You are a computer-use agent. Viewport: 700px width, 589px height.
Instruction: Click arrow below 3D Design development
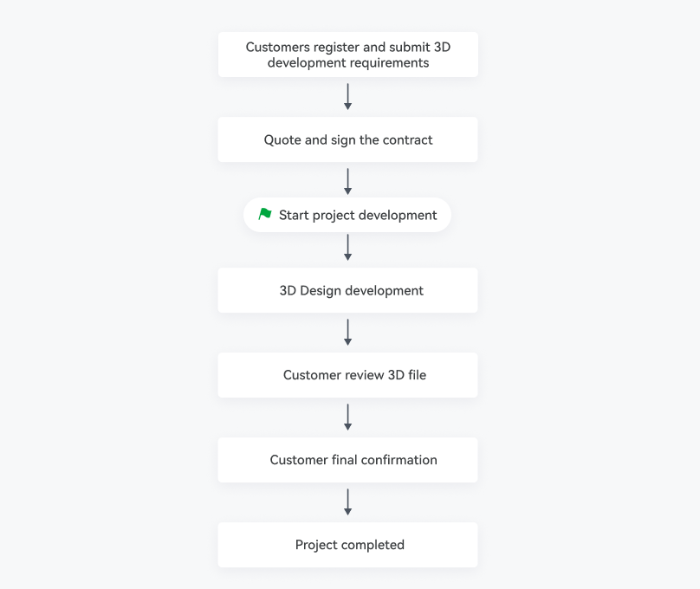347,333
